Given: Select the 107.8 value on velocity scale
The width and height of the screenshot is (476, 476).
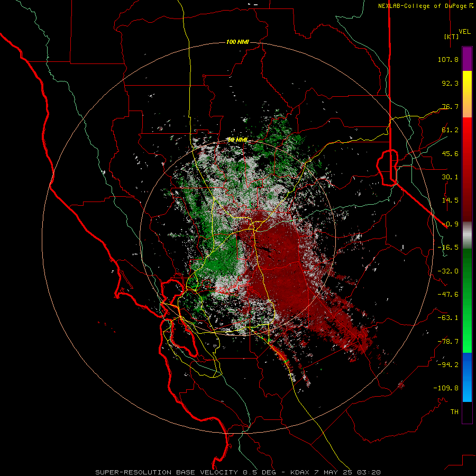Looking at the screenshot, I should point(448,59).
